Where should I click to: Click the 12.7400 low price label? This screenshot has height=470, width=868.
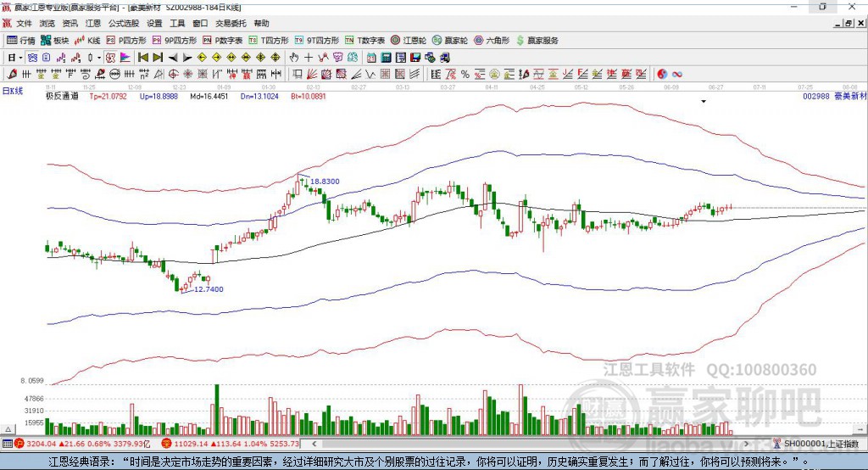click(209, 288)
